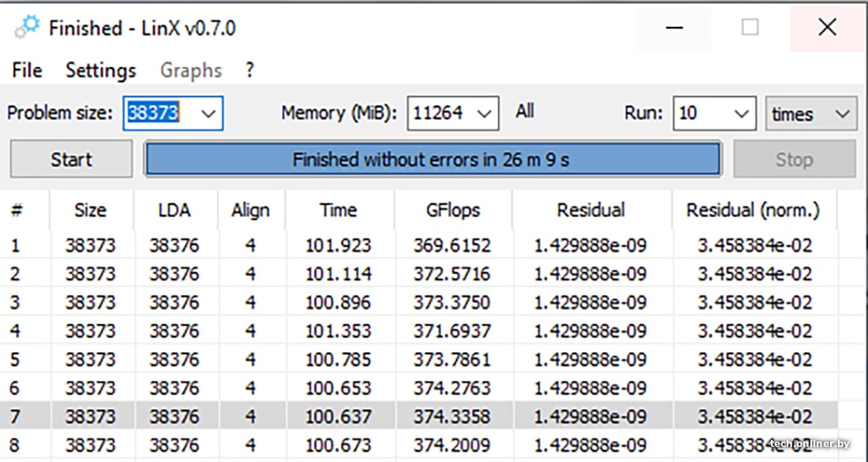The image size is (868, 462).
Task: Click the Size column header
Action: pyautogui.click(x=90, y=211)
